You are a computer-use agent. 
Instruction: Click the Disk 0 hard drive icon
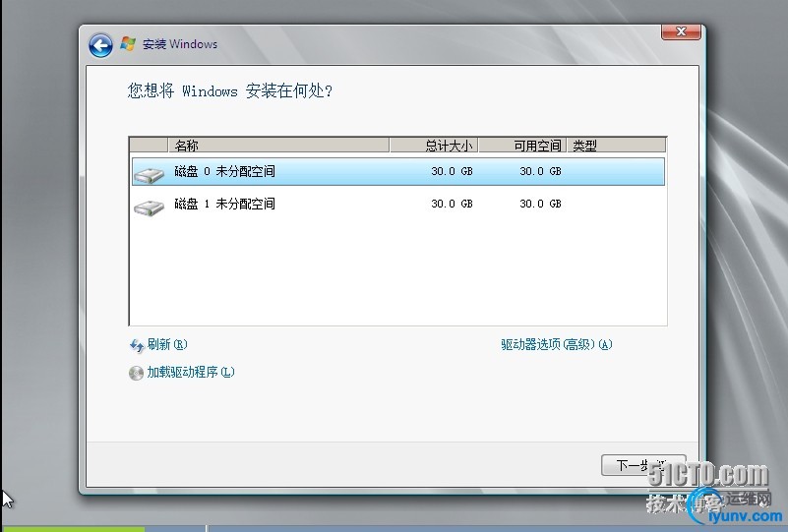(150, 174)
